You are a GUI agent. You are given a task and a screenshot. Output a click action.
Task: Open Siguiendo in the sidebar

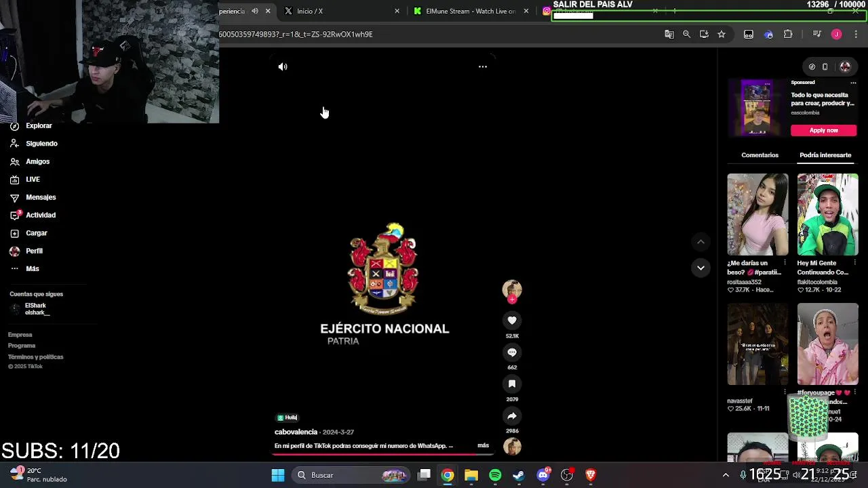(34, 144)
